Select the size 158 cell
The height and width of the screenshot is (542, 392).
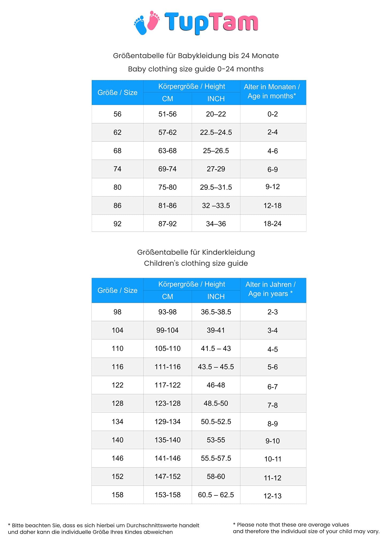[117, 495]
